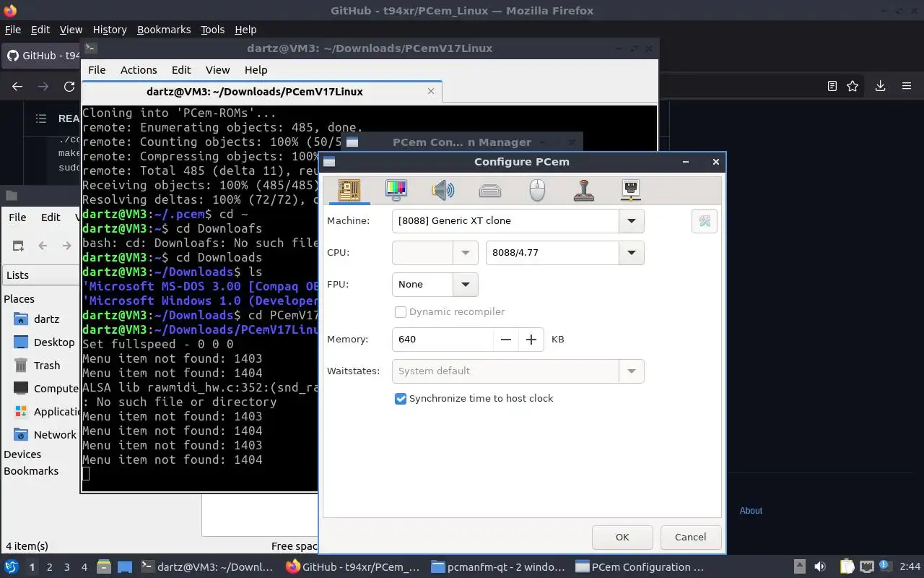
Task: Go back in file manager
Action: [x=43, y=246]
